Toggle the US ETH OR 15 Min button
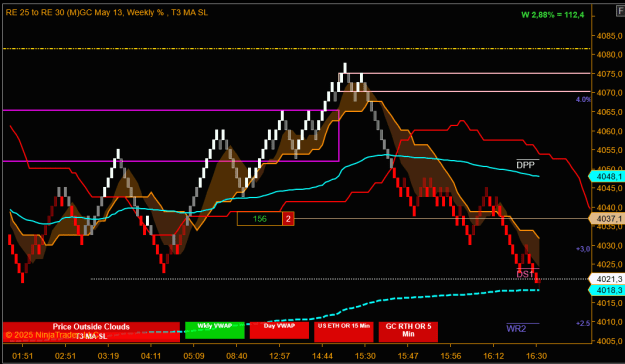The image size is (625, 364). click(x=344, y=332)
